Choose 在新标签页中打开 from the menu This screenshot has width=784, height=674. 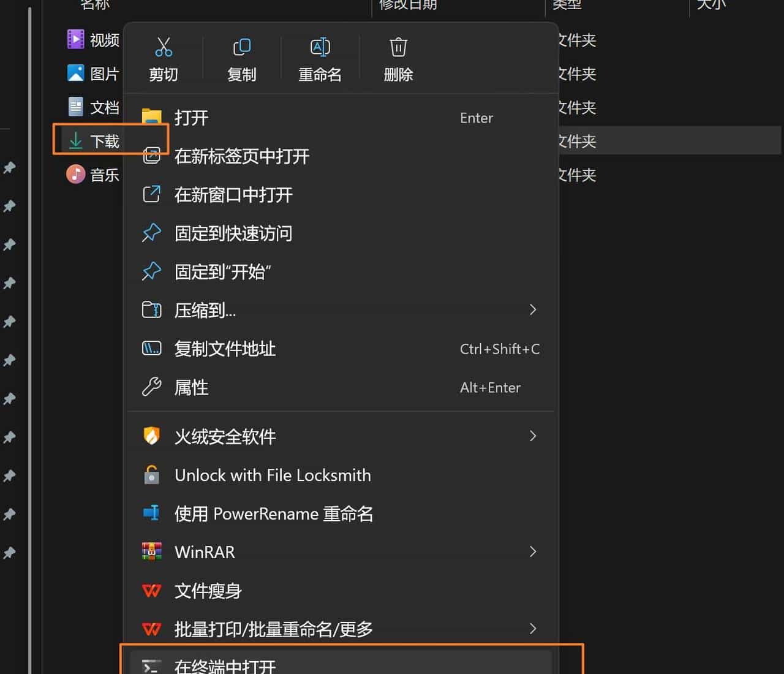241,156
